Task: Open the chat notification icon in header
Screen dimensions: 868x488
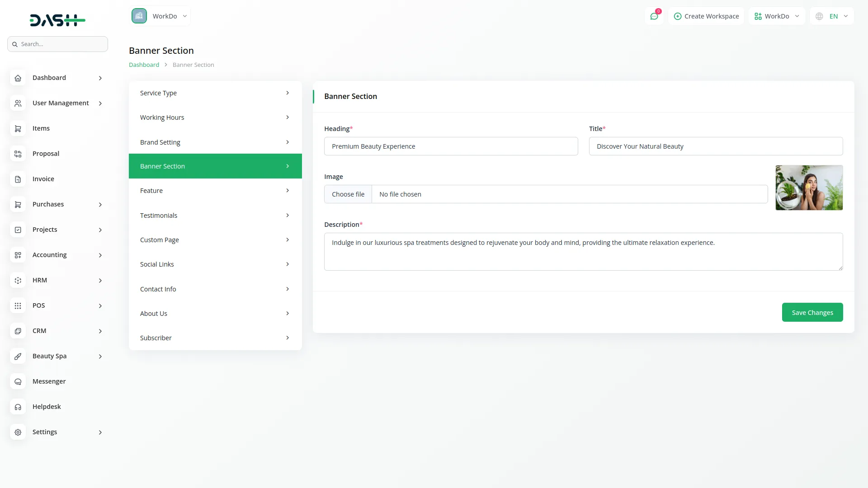Action: (654, 16)
